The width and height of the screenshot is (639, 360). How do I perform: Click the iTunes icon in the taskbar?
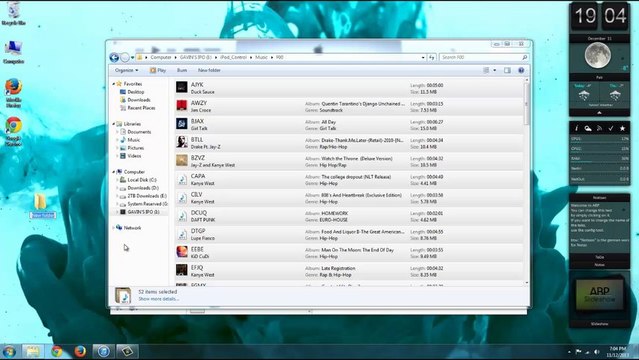tap(104, 351)
